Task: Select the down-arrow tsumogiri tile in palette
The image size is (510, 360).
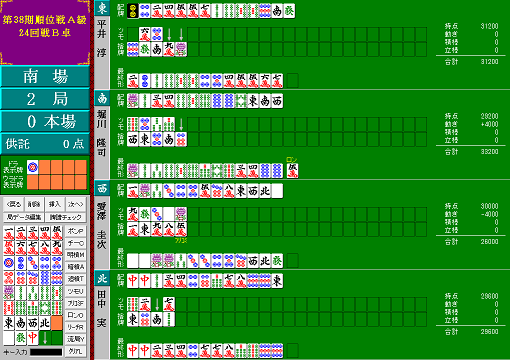Action: click(45, 338)
